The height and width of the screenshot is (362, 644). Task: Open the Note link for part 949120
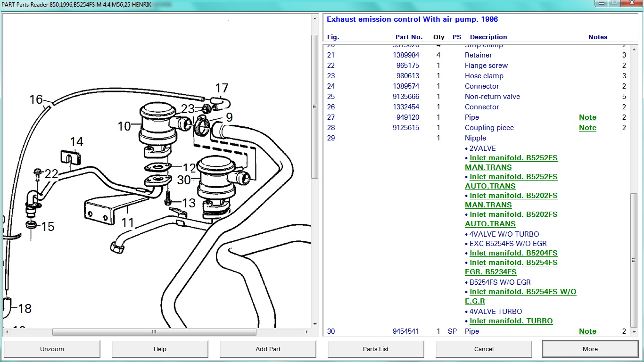click(x=587, y=117)
